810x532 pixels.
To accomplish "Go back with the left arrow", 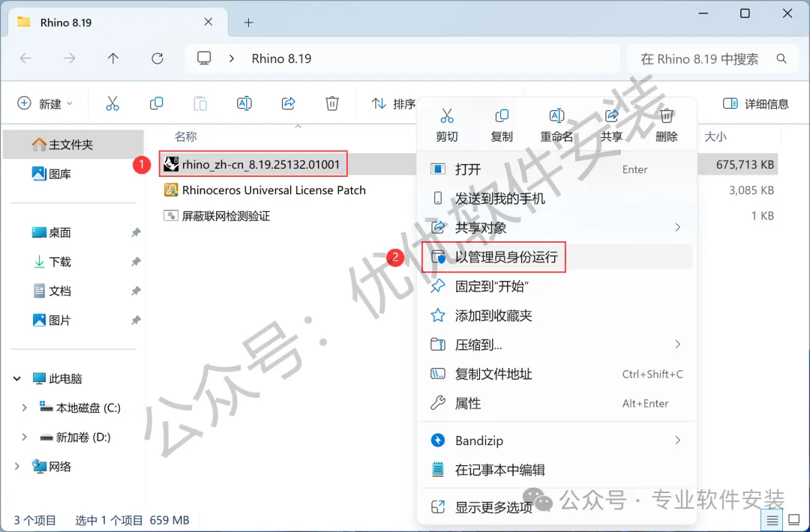I will 25,58.
